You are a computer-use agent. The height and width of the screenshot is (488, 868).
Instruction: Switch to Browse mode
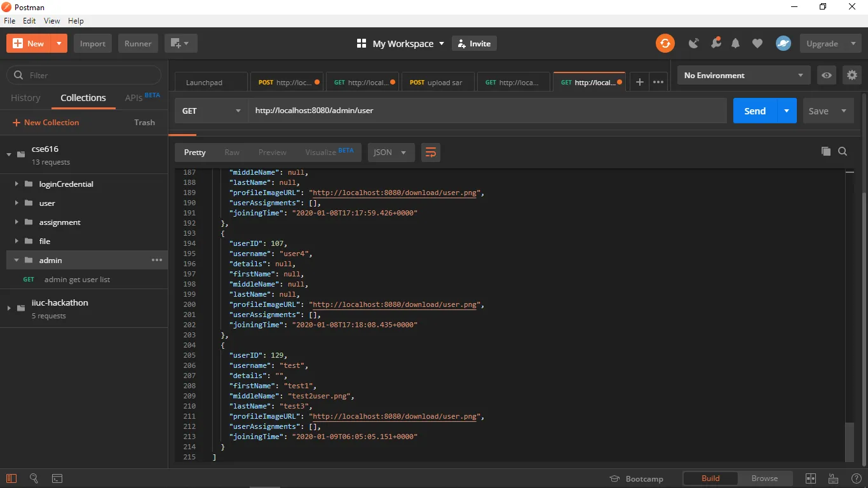764,478
